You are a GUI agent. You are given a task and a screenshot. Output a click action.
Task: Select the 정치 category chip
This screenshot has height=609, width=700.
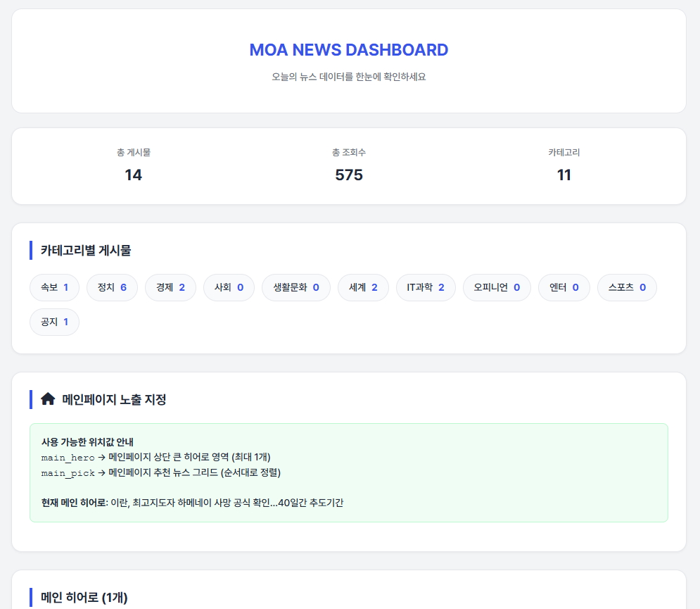(112, 287)
